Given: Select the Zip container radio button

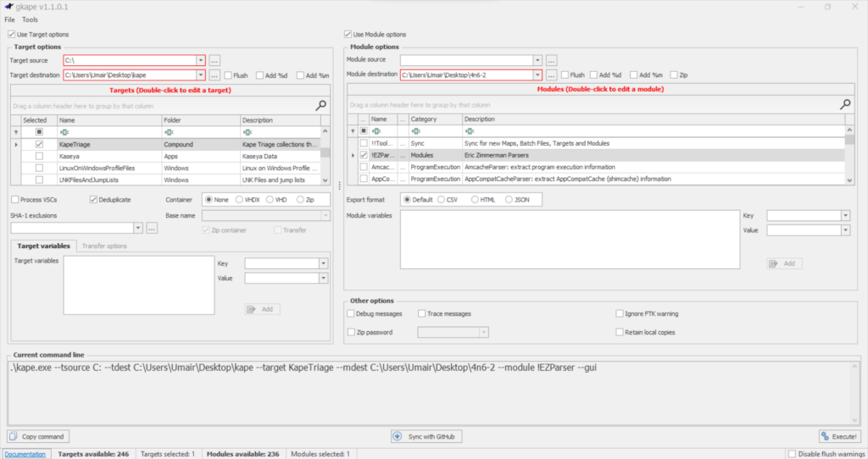Looking at the screenshot, I should [300, 200].
